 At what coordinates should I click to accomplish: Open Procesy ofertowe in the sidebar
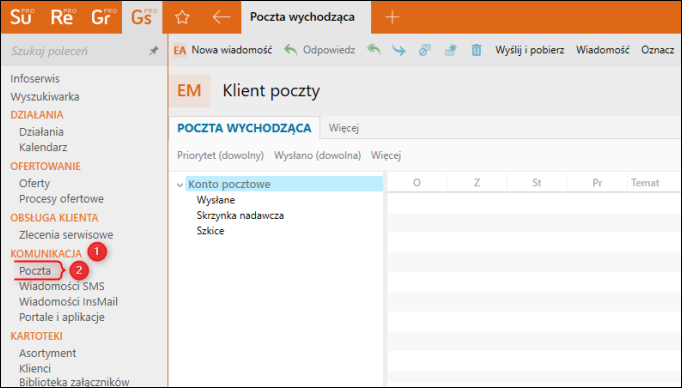click(x=61, y=199)
